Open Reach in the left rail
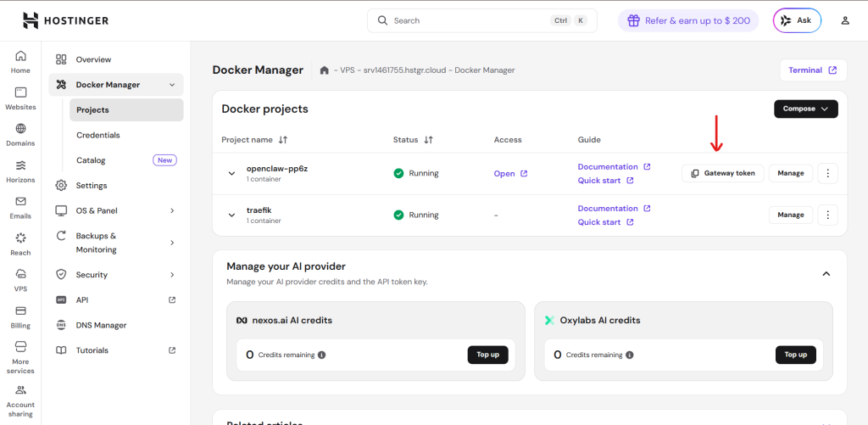Screen dimensions: 868x425 (x=20, y=244)
